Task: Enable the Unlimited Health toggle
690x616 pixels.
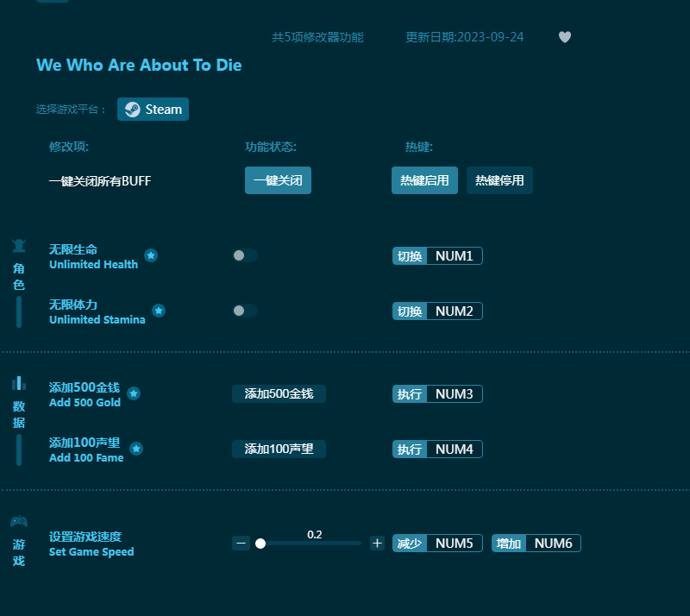Action: 245,255
